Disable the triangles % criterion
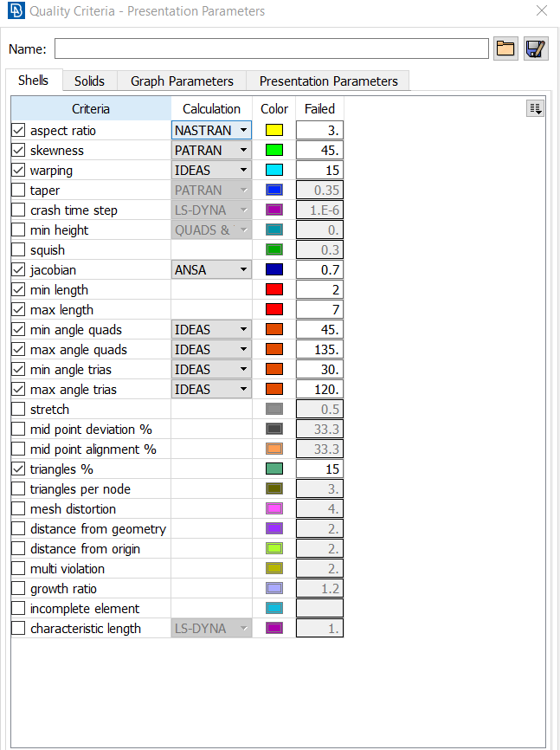Viewport: 560px width, 750px height. click(x=18, y=469)
